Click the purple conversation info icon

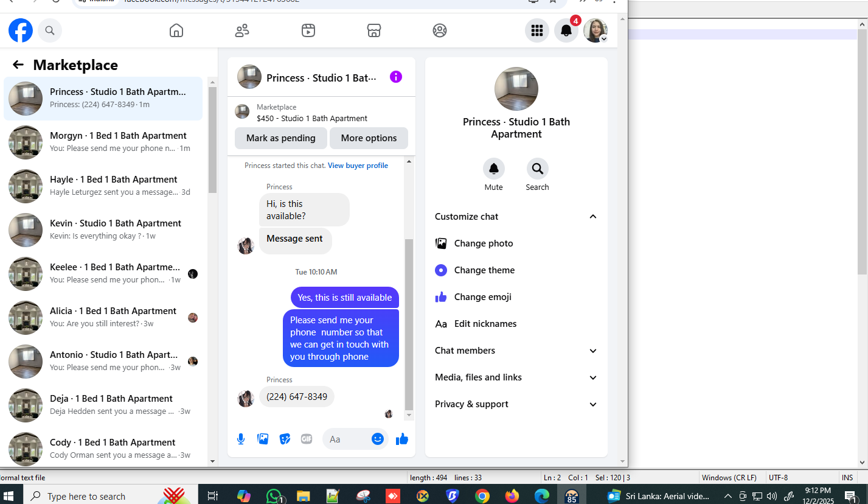click(x=396, y=77)
